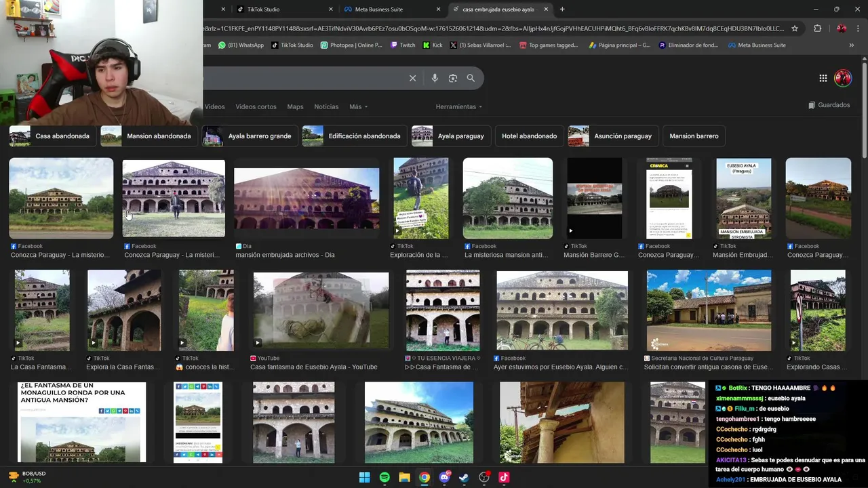Image resolution: width=868 pixels, height=488 pixels.
Task: Expand the Herramientas dropdown
Action: [x=458, y=106]
